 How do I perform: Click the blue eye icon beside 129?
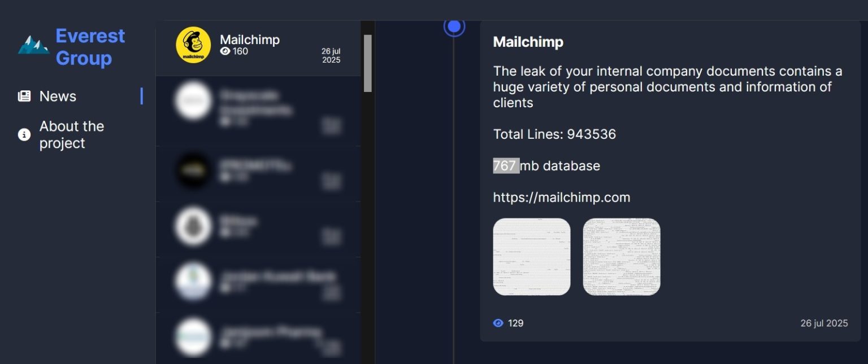(498, 323)
